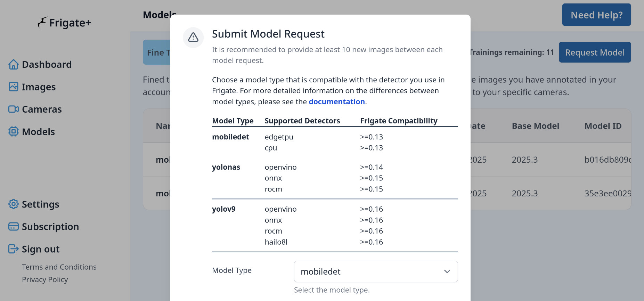Go to Dashboard in sidebar
This screenshot has width=644, height=301.
point(47,64)
